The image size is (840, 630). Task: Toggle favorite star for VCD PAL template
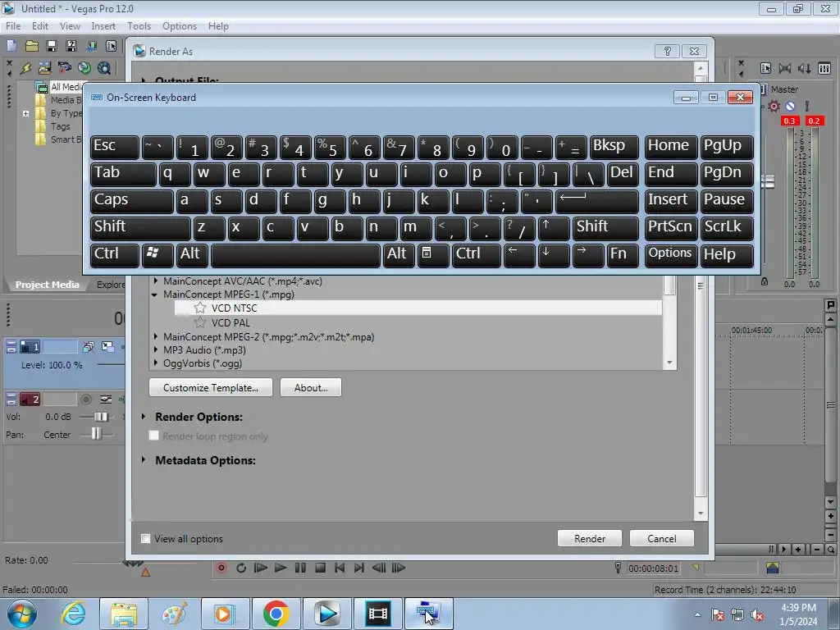tap(200, 322)
